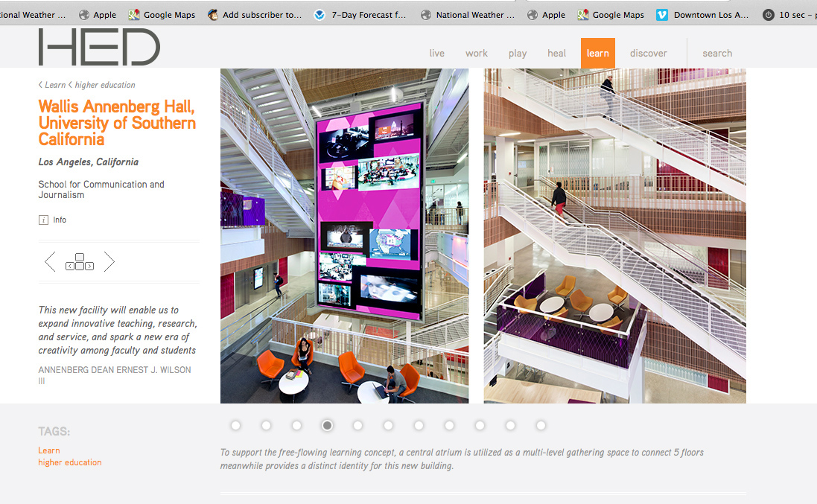
Task: Click the ANNENBERG DEAN ERNEST J. WILSON credit
Action: tap(115, 375)
